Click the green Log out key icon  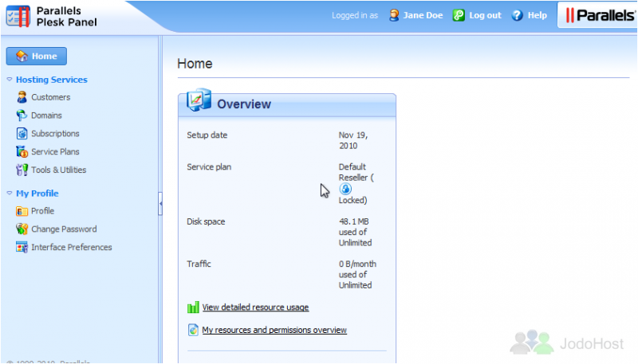pos(459,15)
